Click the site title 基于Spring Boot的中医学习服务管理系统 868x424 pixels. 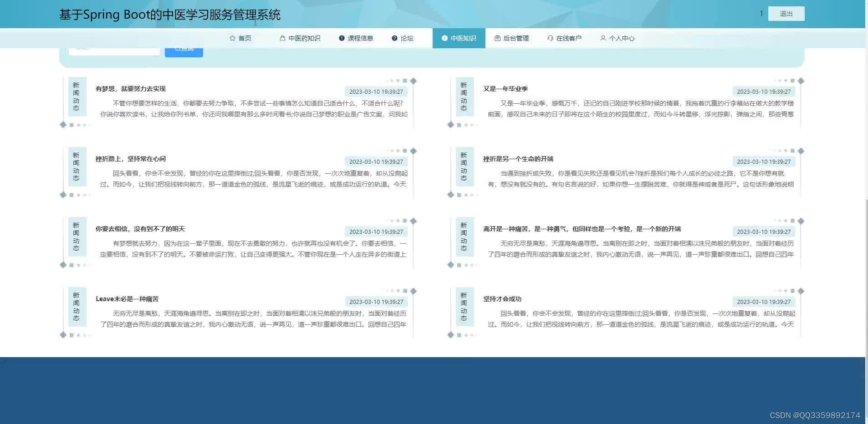tap(170, 15)
